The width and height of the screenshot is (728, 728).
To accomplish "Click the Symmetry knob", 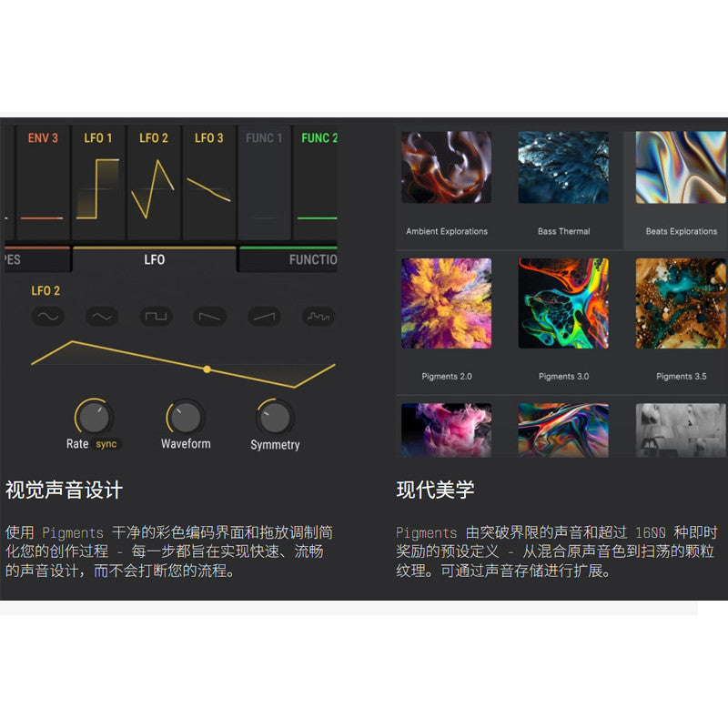I will 275,417.
